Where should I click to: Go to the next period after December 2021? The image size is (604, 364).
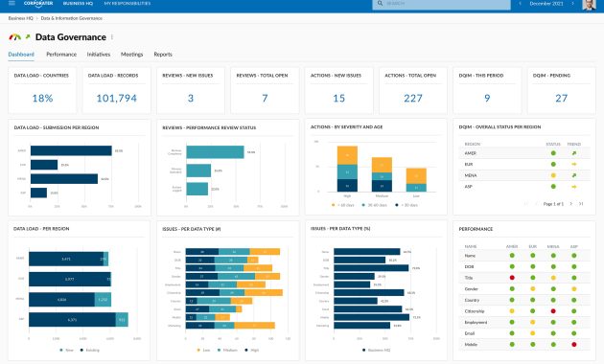[x=572, y=3]
